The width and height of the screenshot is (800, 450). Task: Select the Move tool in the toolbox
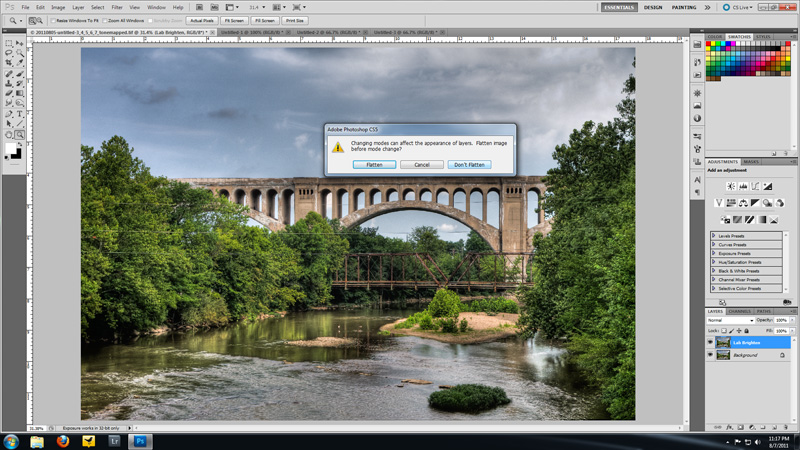19,43
